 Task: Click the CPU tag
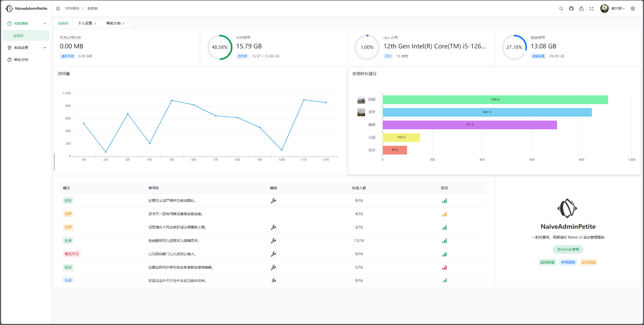pyautogui.click(x=388, y=56)
